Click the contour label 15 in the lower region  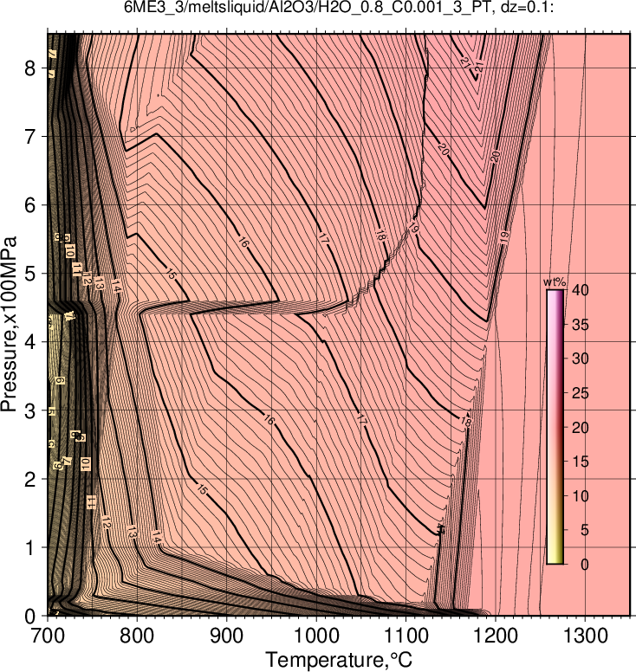202,489
